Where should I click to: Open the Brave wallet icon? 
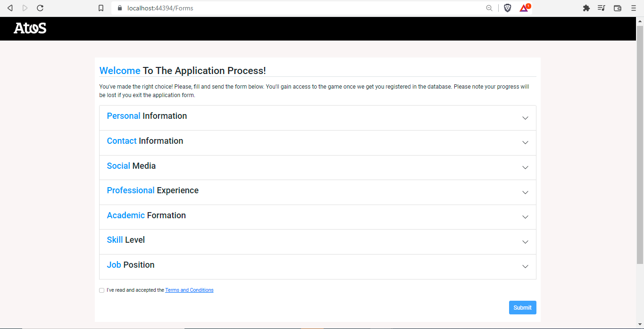618,8
